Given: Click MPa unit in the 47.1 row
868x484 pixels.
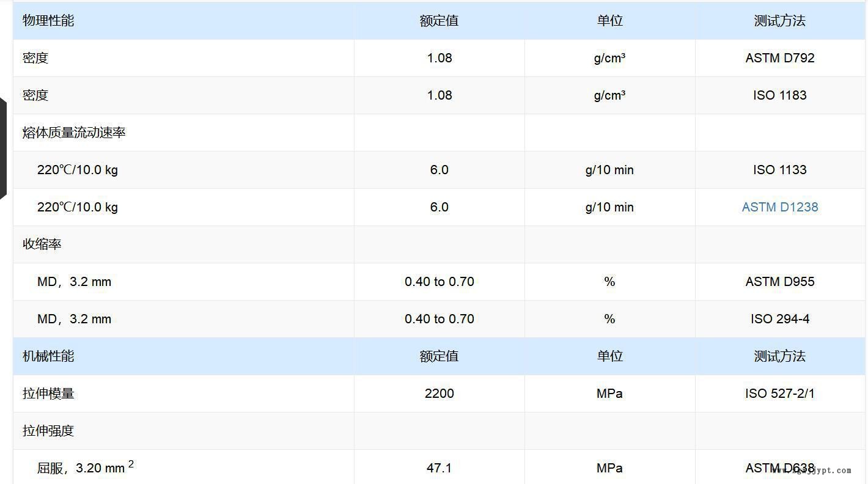Looking at the screenshot, I should [609, 468].
